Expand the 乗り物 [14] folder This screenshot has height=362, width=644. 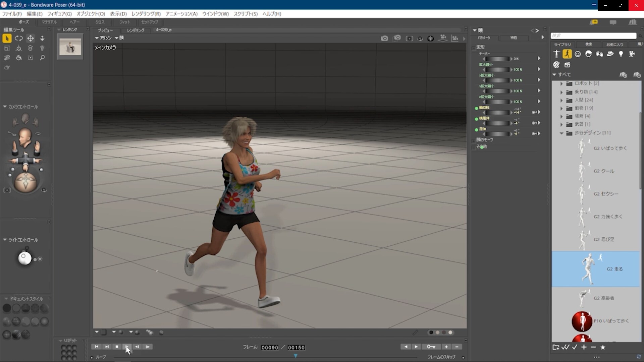pyautogui.click(x=561, y=92)
